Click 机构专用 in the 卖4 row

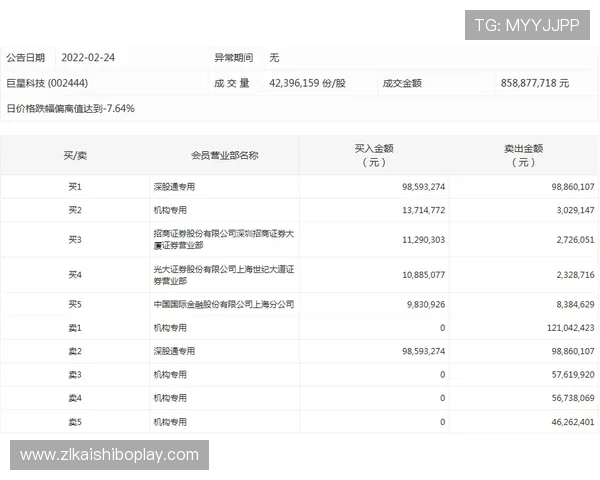coord(170,398)
